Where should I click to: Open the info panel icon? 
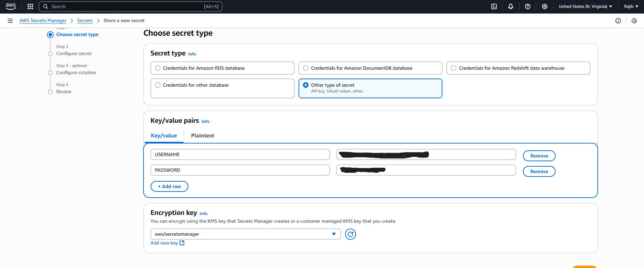618,21
